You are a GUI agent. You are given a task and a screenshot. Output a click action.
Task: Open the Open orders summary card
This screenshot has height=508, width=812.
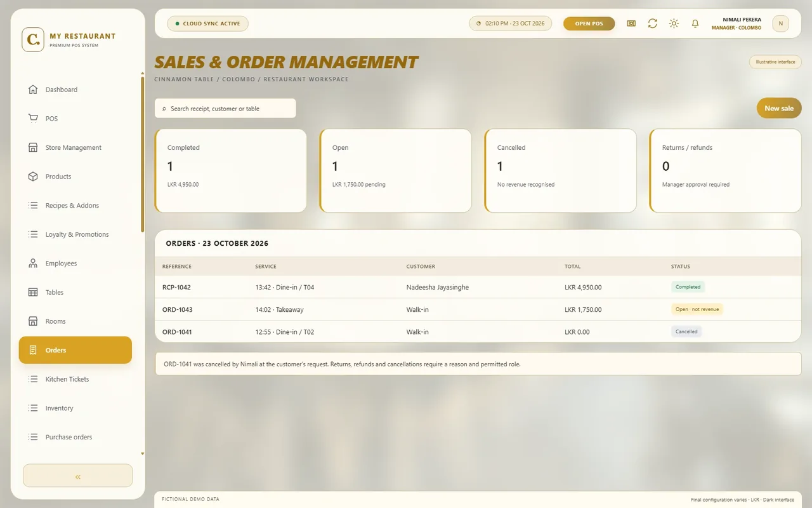click(395, 171)
